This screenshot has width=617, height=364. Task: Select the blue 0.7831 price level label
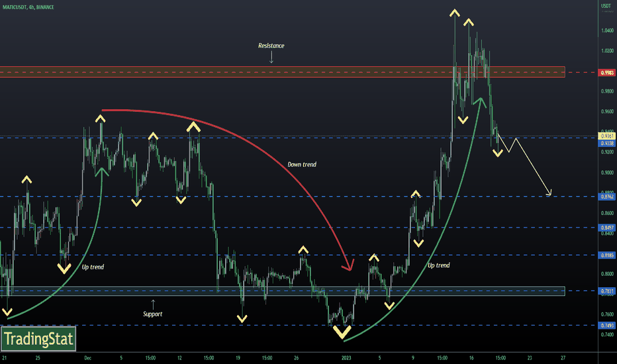[x=607, y=291]
